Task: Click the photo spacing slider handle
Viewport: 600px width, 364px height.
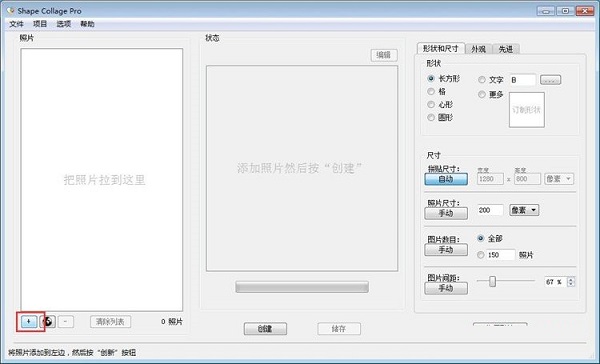Action: point(492,281)
